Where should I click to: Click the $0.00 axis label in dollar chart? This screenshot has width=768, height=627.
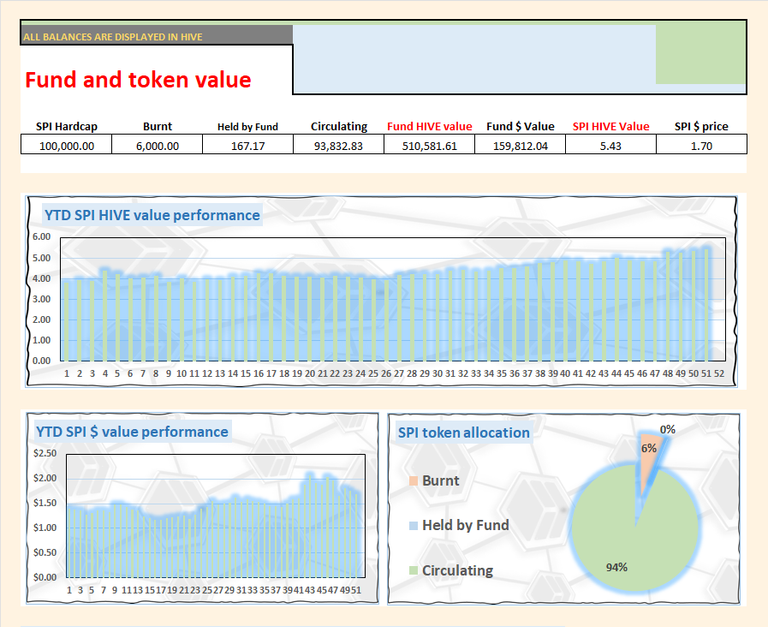click(x=45, y=577)
